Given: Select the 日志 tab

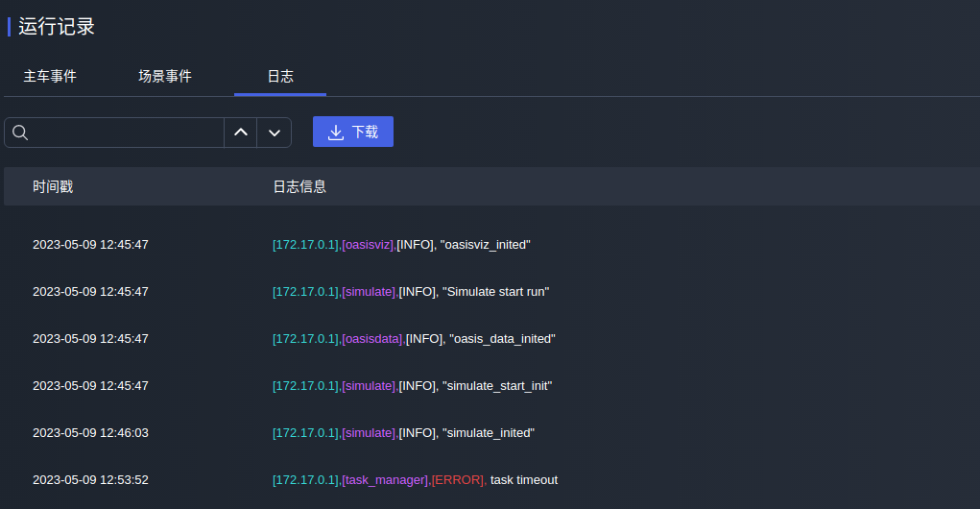Looking at the screenshot, I should (x=280, y=76).
